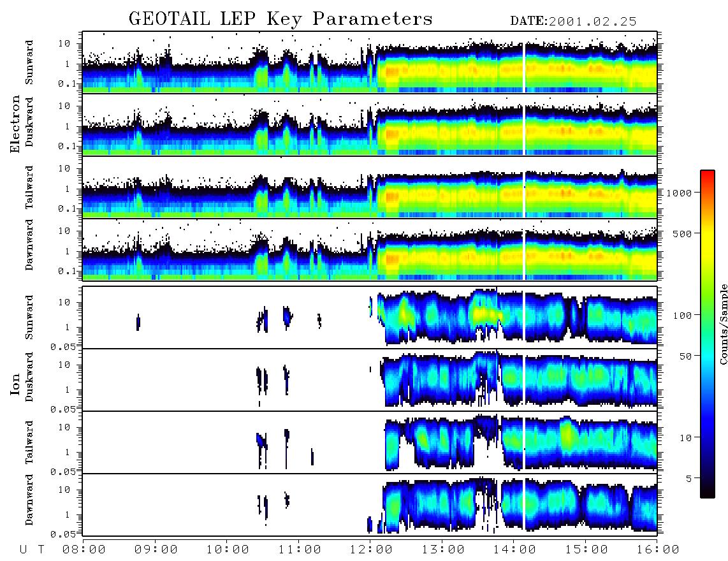Click the 16:00 time tick label
The image size is (728, 561).
click(657, 550)
